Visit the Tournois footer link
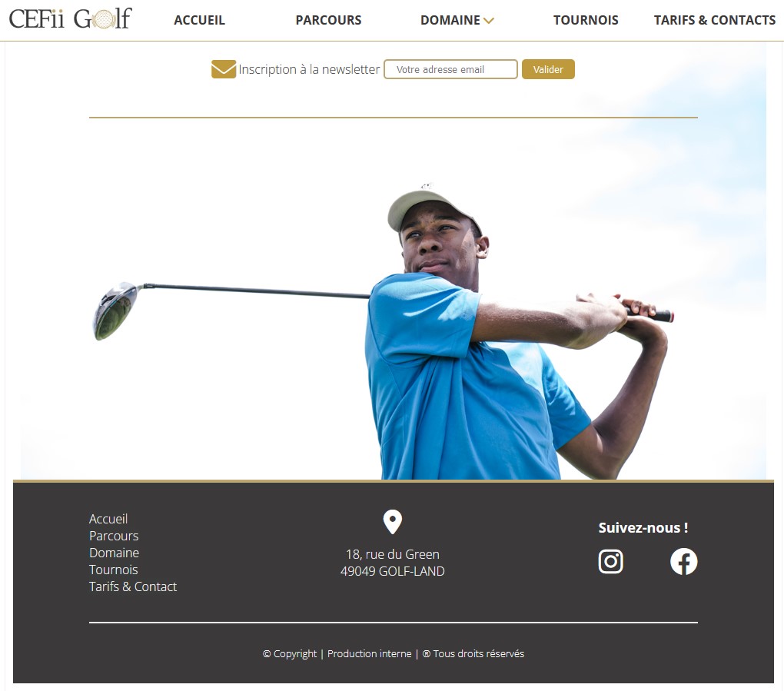The width and height of the screenshot is (784, 691). pos(113,570)
